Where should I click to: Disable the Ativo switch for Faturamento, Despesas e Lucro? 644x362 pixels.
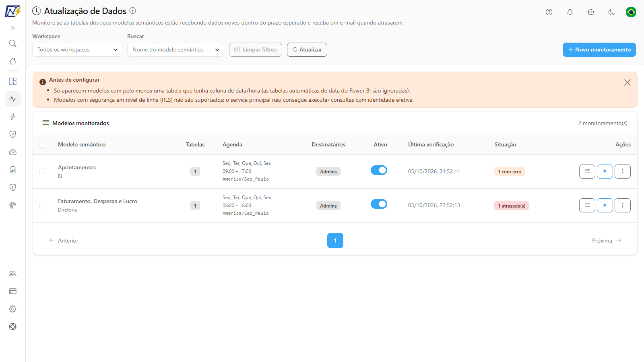pos(379,204)
